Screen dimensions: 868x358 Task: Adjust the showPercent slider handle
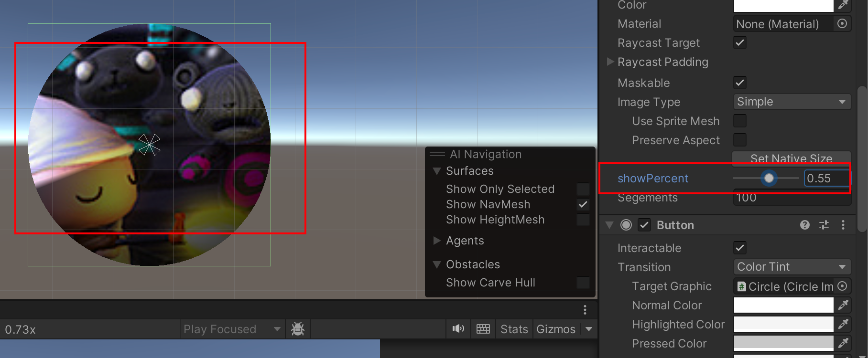769,178
